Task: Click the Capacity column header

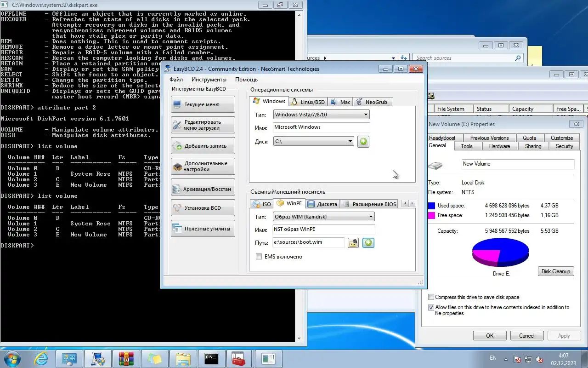Action: [531, 109]
